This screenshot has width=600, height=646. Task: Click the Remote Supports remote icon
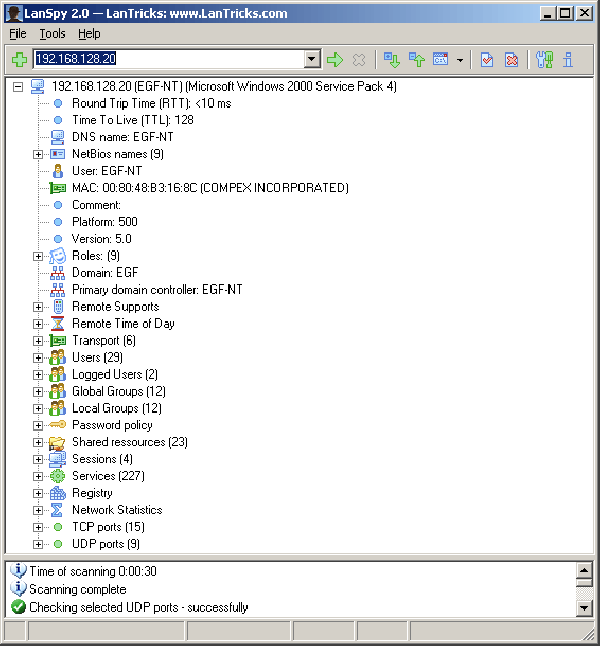58,307
